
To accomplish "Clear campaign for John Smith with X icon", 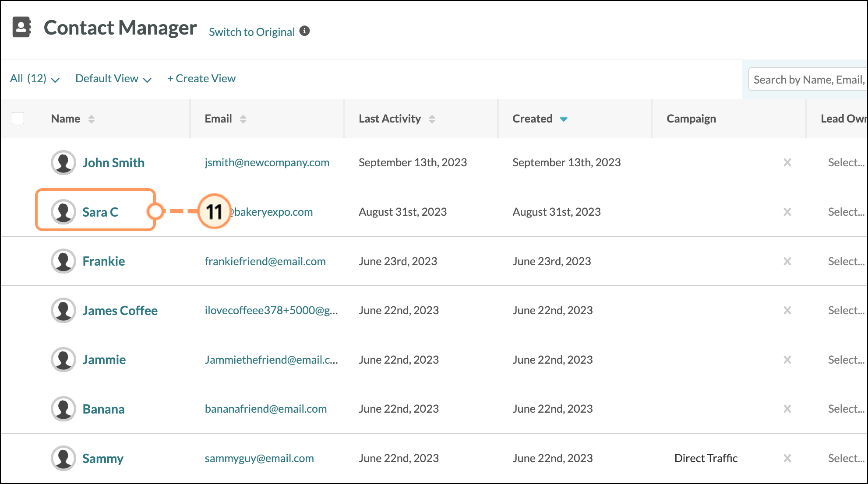I will point(787,162).
